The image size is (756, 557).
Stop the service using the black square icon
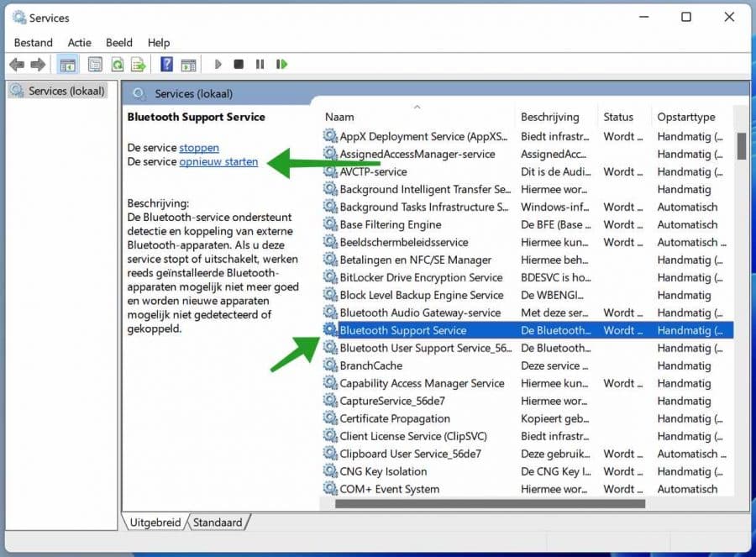pos(238,64)
